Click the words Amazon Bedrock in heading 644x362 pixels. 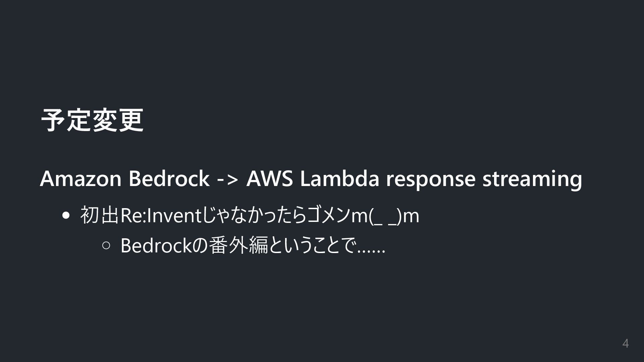pos(124,179)
